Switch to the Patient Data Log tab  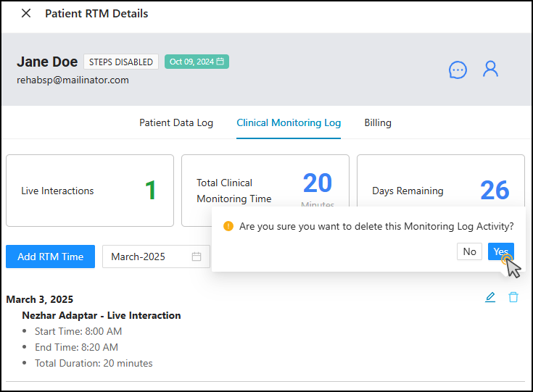click(x=176, y=123)
